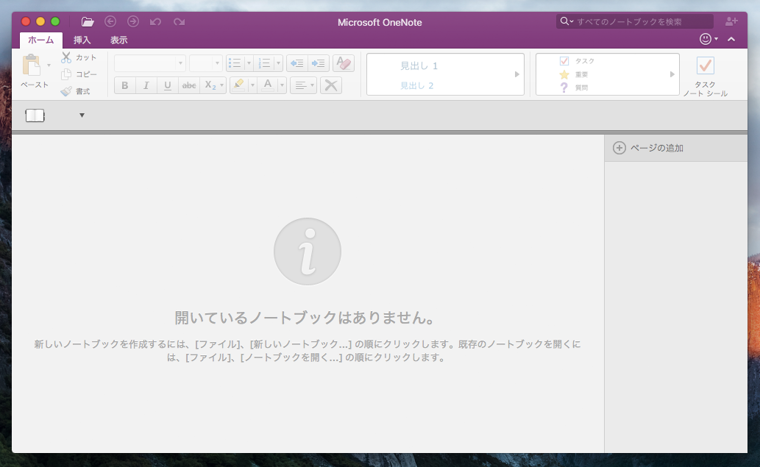Expand the bullet style dropdown arrow

(249, 63)
